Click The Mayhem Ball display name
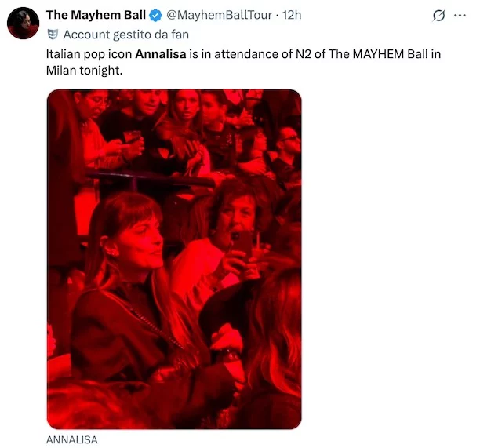The height and width of the screenshot is (448, 480). click(96, 15)
